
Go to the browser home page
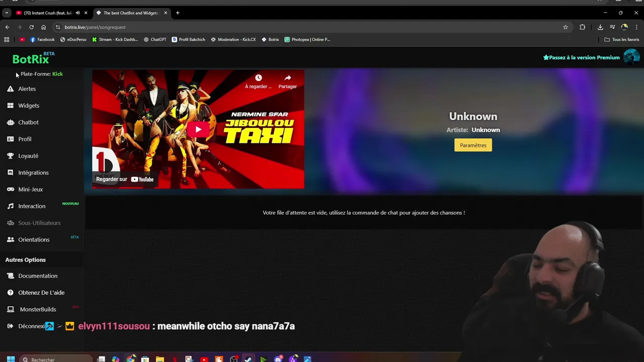click(x=43, y=27)
